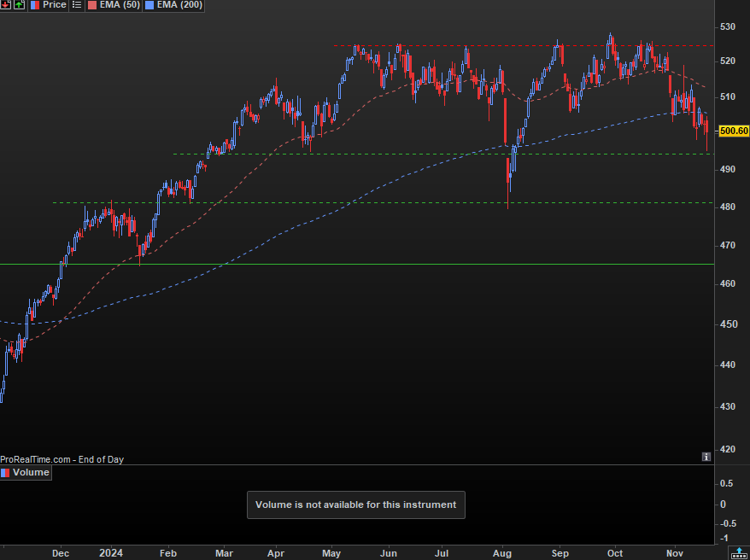The width and height of the screenshot is (750, 560).
Task: Click the 450 price axis label
Action: point(728,324)
